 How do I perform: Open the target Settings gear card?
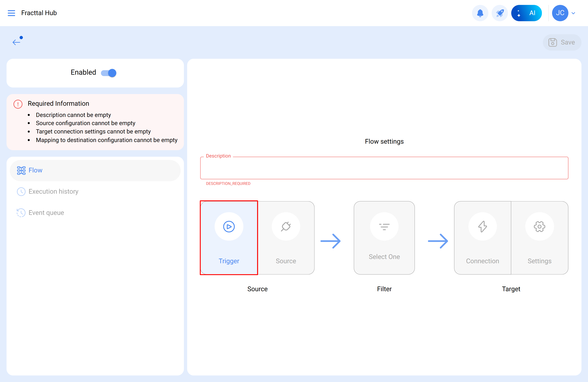point(539,238)
